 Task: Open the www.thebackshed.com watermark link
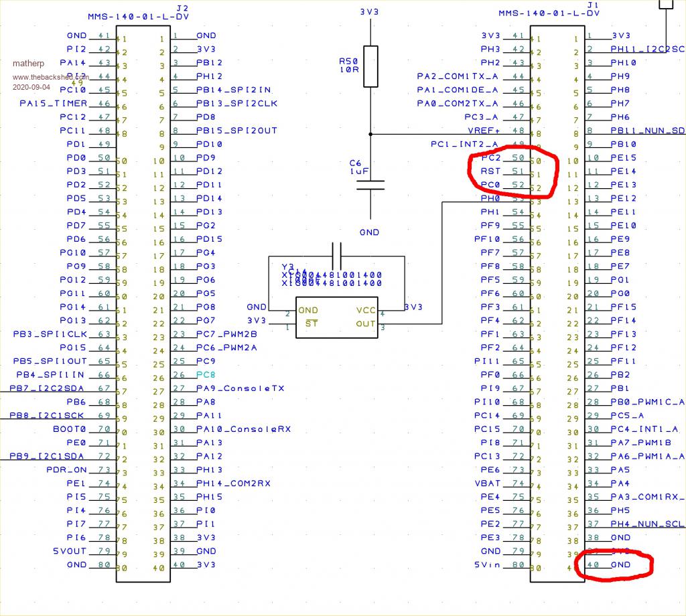coord(50,77)
